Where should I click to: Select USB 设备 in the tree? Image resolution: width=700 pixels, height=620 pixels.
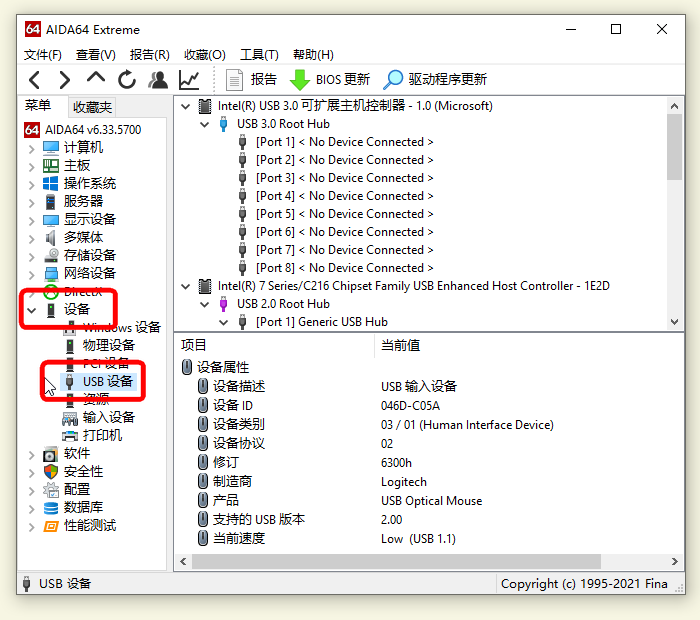[108, 382]
